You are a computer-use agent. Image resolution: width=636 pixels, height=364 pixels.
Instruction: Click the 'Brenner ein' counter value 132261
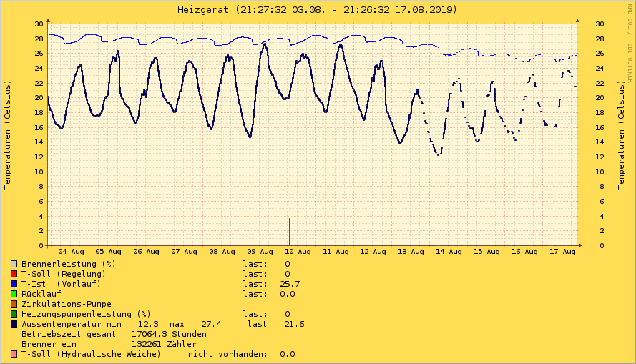point(147,344)
